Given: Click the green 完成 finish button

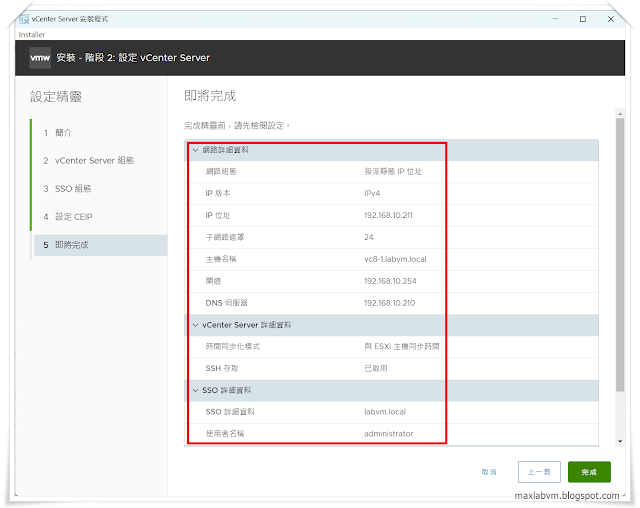Looking at the screenshot, I should (x=589, y=472).
